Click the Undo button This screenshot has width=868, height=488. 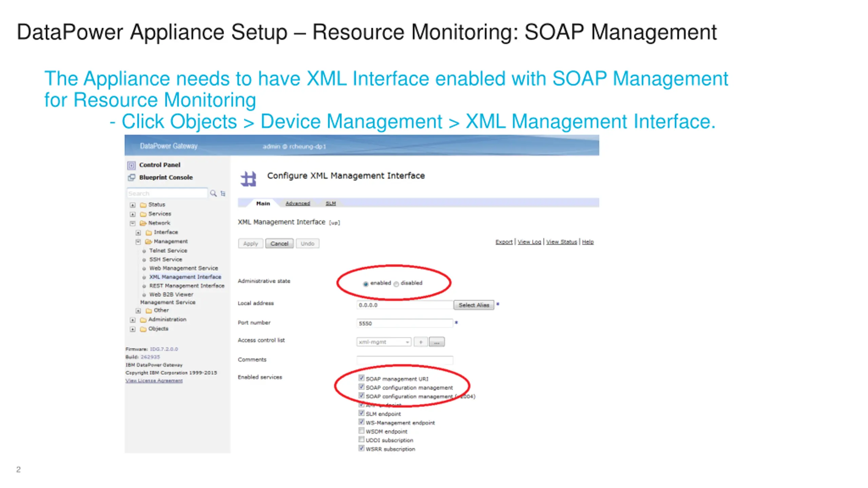308,243
